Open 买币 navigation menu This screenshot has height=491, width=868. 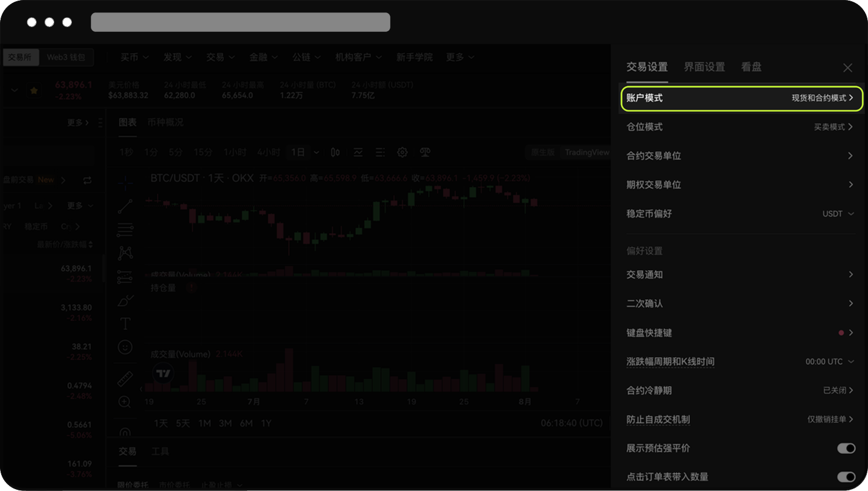[134, 57]
